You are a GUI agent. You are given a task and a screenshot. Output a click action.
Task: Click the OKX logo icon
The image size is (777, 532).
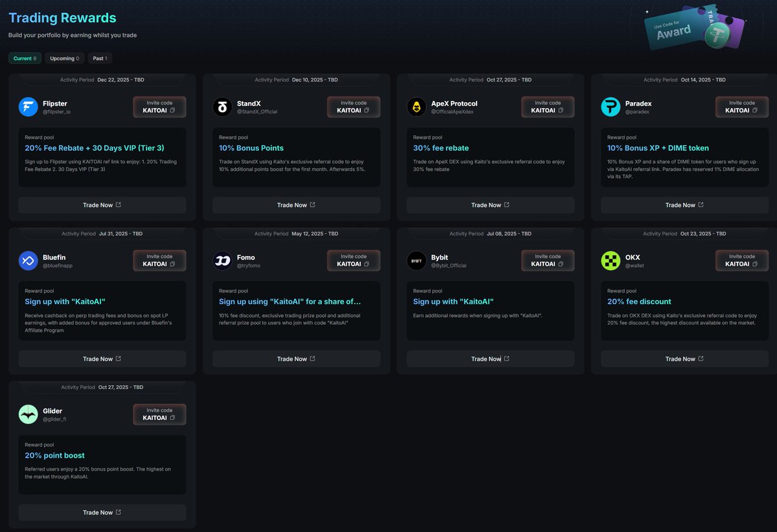tap(611, 260)
